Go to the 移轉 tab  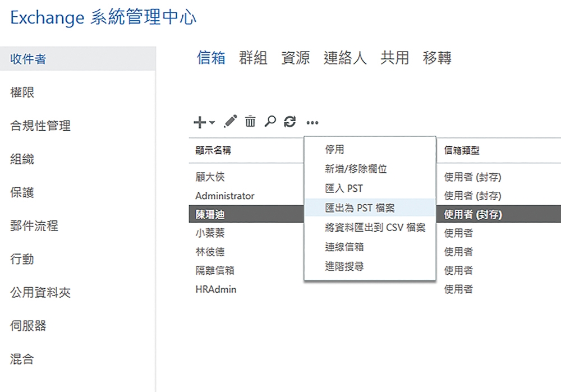437,58
